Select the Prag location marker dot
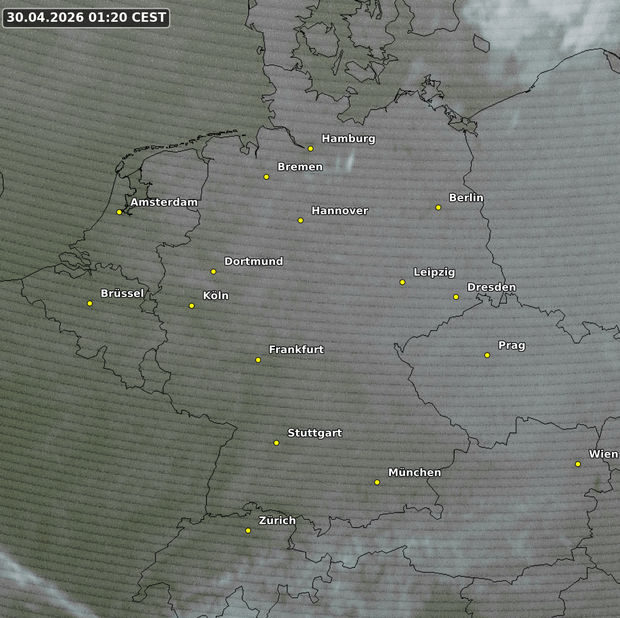Image resolution: width=620 pixels, height=618 pixels. click(487, 355)
